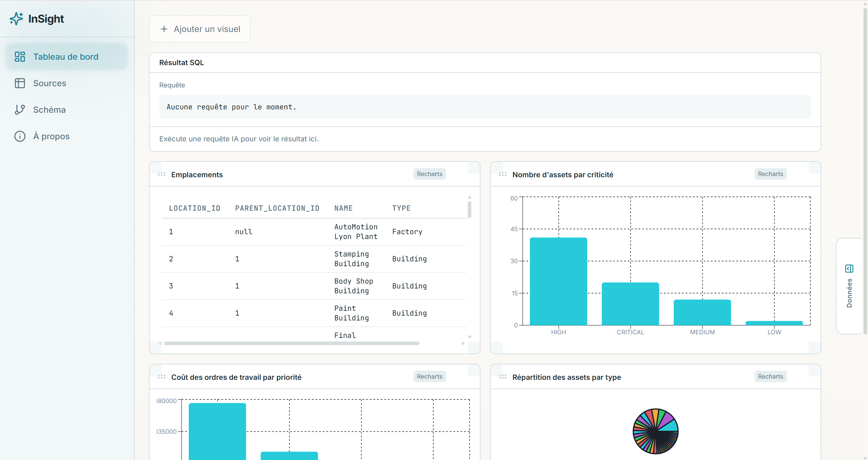Grab drag handle of Coût des ordres card
This screenshot has height=460, width=868.
tap(162, 377)
